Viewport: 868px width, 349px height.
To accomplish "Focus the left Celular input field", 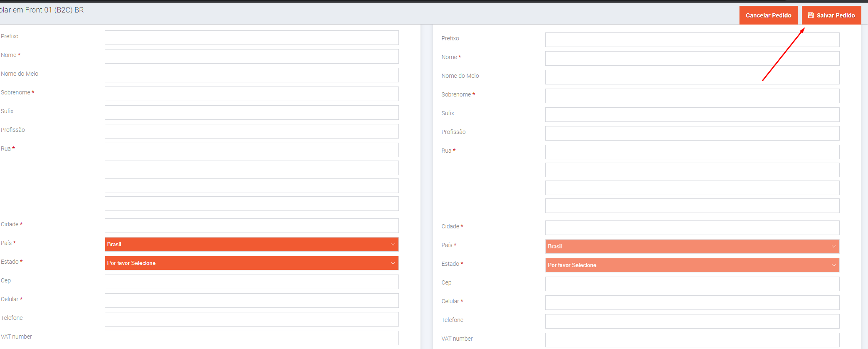I will pyautogui.click(x=251, y=301).
